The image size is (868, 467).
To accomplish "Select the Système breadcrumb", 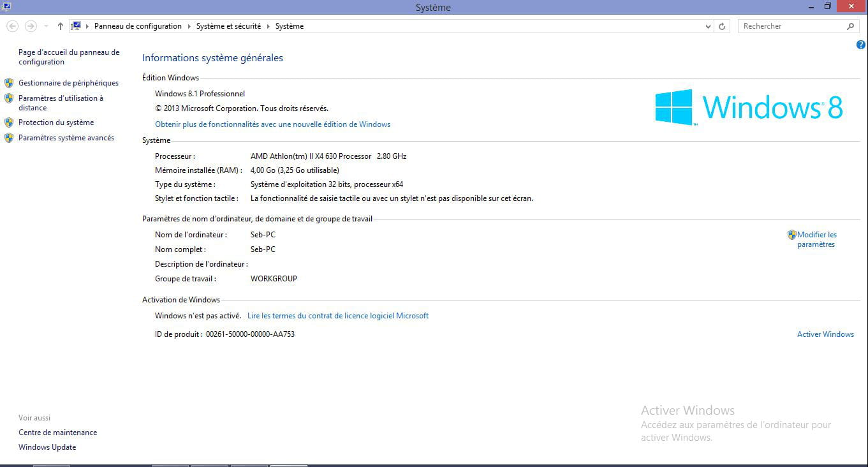I will pos(290,26).
